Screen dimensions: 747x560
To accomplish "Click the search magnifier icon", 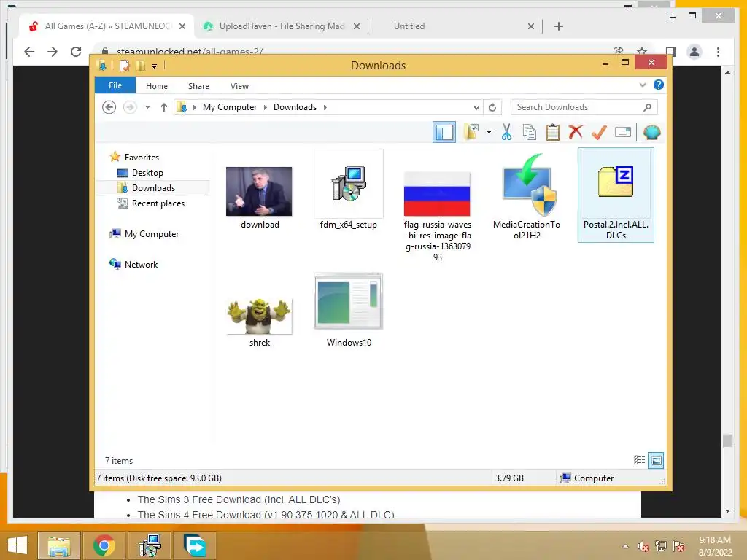I will 647,107.
